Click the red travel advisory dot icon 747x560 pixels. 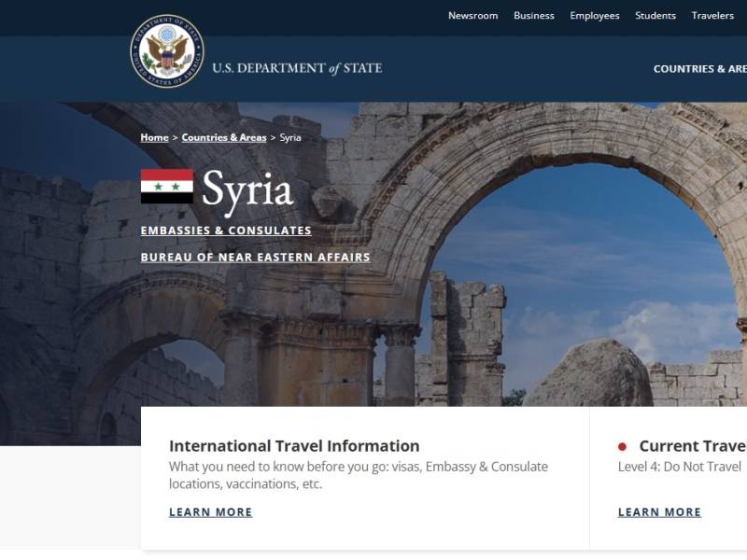pyautogui.click(x=623, y=447)
